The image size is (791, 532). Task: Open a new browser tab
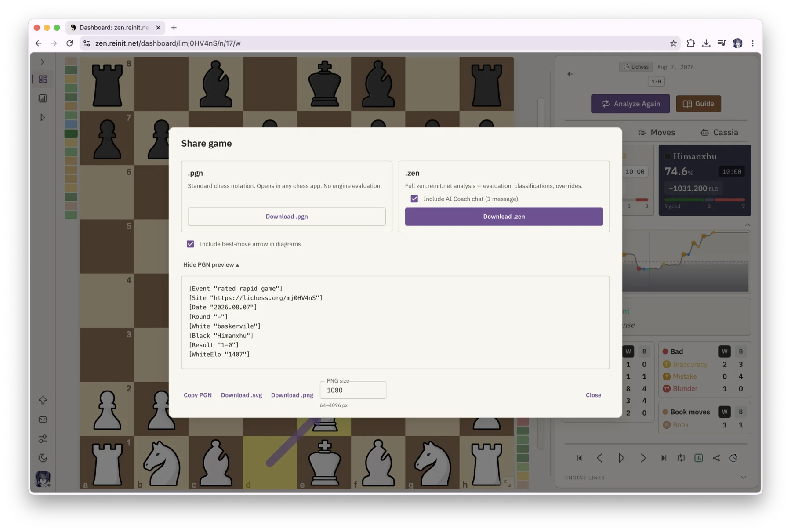click(x=174, y=28)
